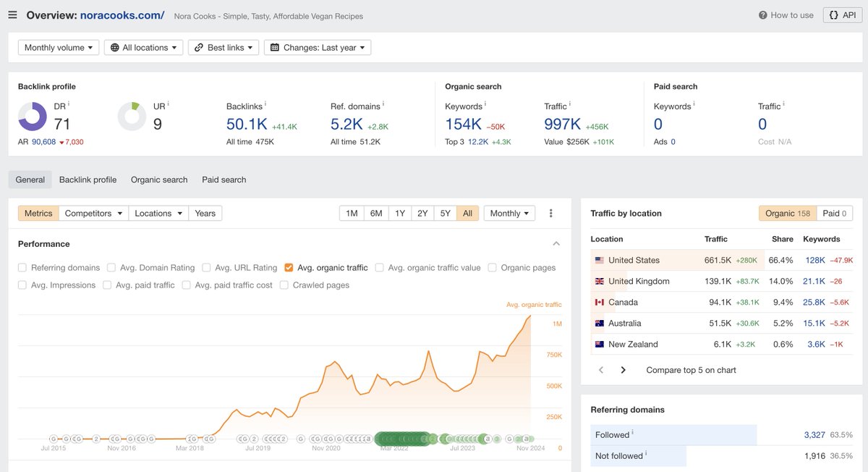Open the 5.2K referring domains value

[x=346, y=125]
